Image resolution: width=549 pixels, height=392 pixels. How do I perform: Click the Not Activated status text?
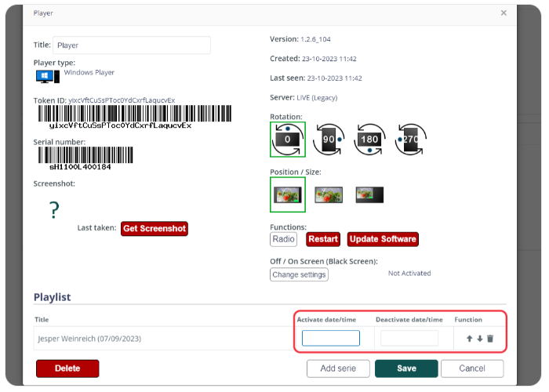point(409,274)
